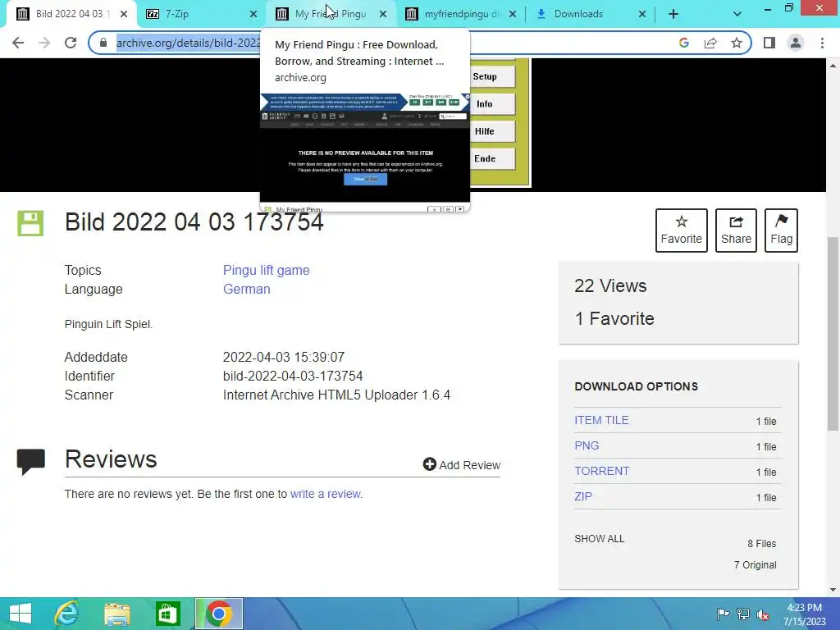Click the 7 Original count
Image resolution: width=840 pixels, height=630 pixels.
[x=755, y=564]
